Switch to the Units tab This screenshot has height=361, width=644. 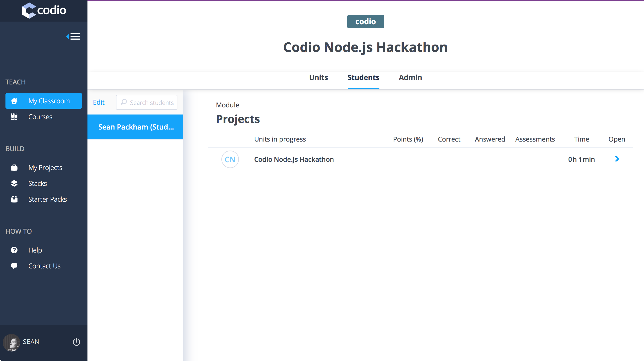[x=318, y=78]
